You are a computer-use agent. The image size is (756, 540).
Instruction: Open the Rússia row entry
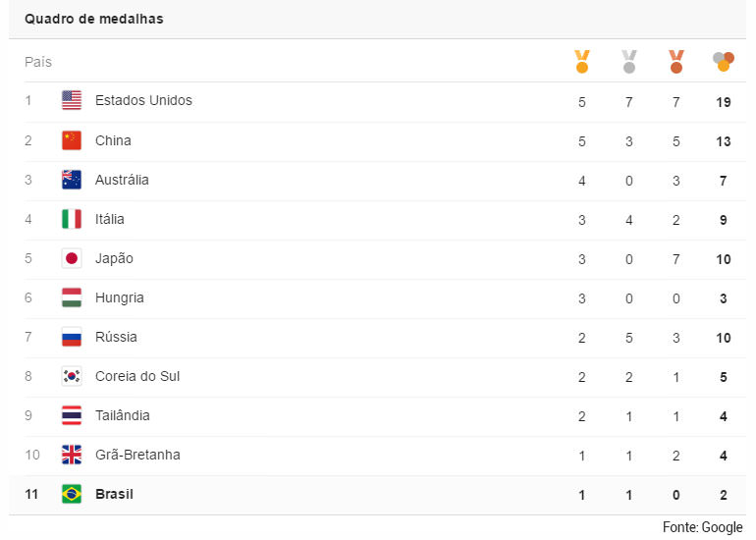click(x=116, y=337)
